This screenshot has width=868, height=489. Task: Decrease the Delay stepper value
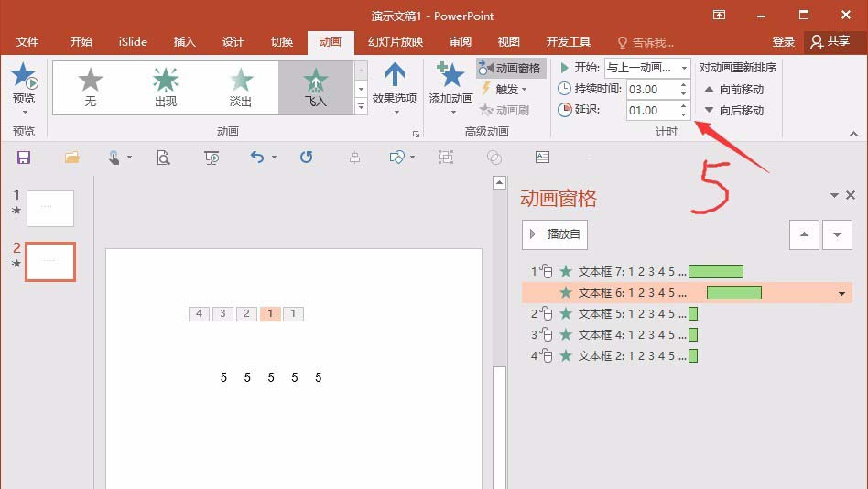coord(684,114)
